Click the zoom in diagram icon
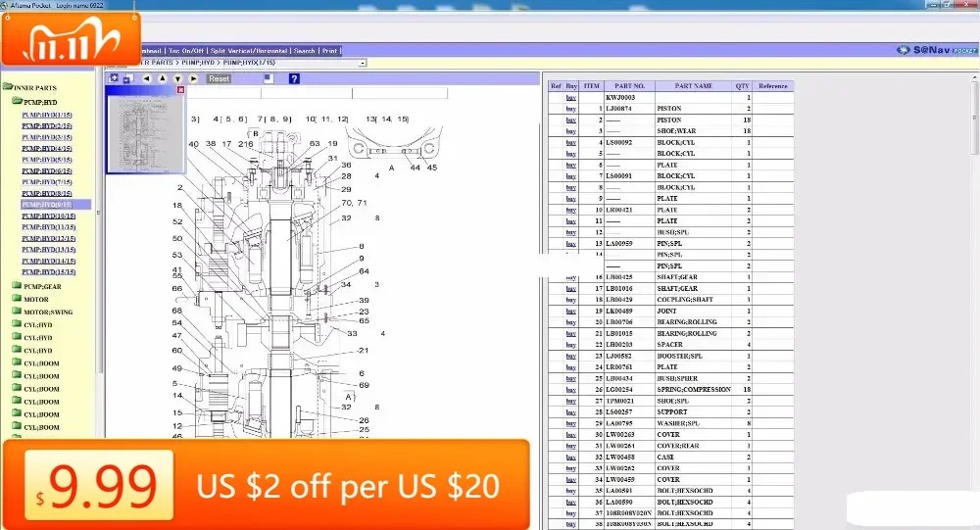Viewport: 980px width, 530px height. coord(113,78)
